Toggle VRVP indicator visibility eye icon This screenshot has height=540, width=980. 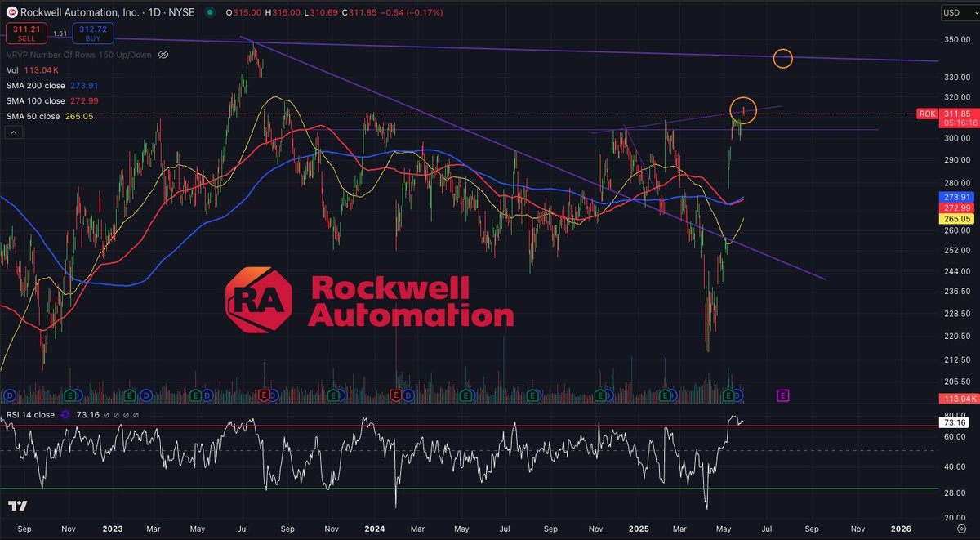[x=163, y=55]
